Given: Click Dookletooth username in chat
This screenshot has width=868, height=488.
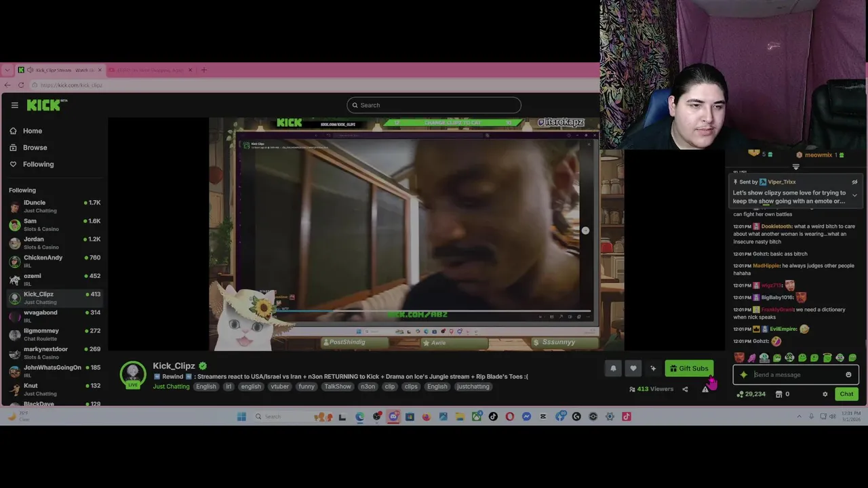Looking at the screenshot, I should [776, 226].
